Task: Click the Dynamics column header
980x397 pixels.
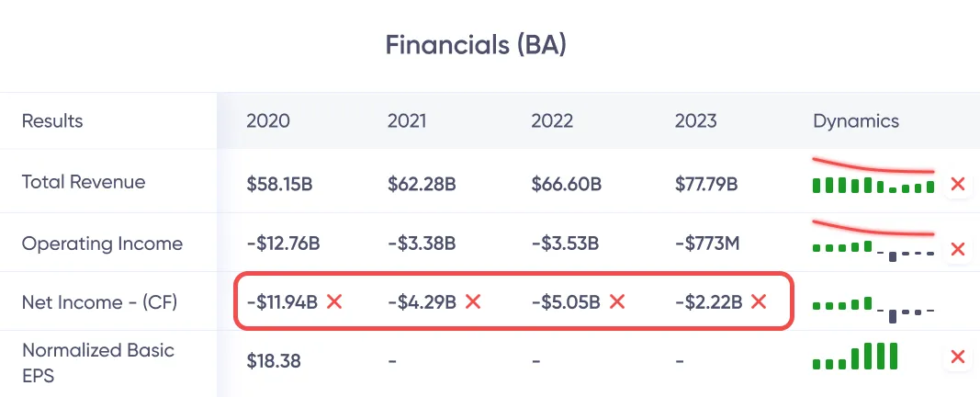Action: pyautogui.click(x=856, y=121)
